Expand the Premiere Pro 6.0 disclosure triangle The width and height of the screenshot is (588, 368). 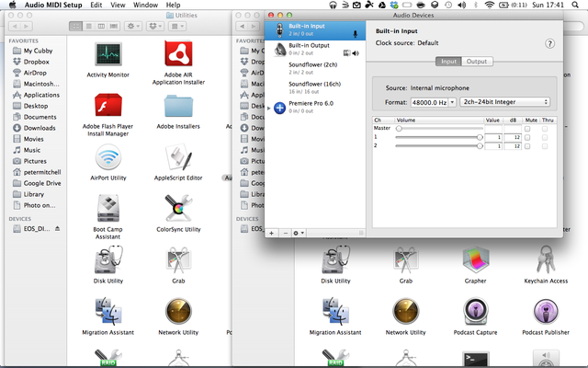pos(268,109)
